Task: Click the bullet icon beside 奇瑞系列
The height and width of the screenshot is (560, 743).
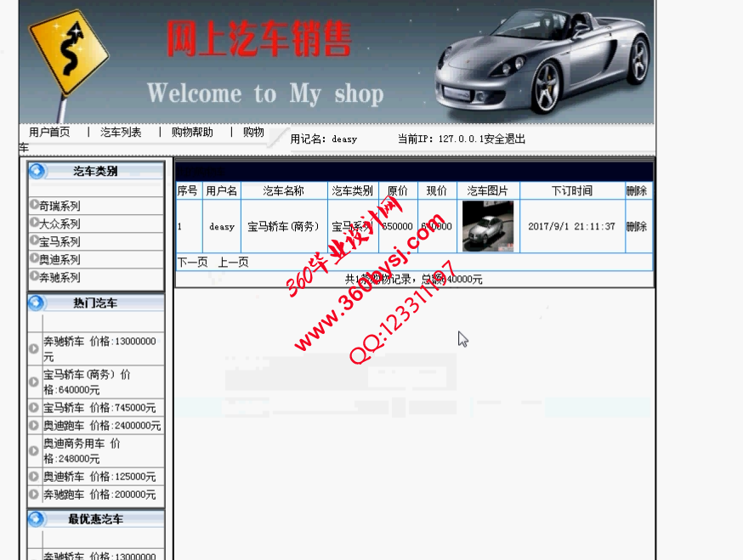Action: (x=34, y=205)
